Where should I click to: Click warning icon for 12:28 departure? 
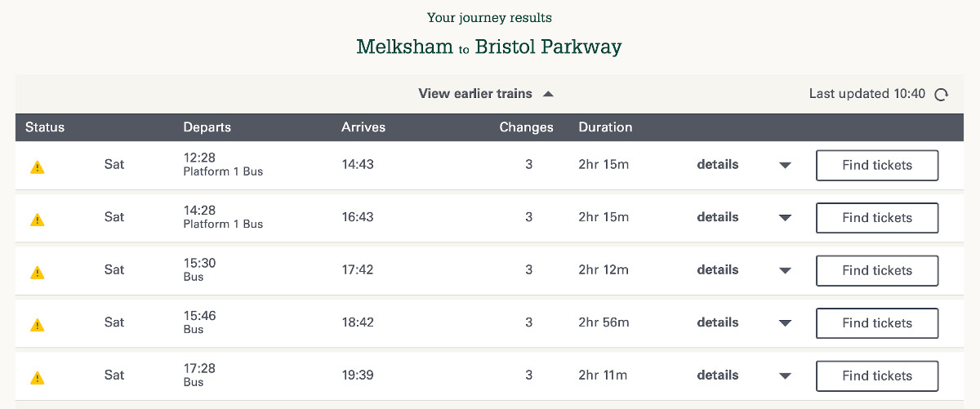38,167
